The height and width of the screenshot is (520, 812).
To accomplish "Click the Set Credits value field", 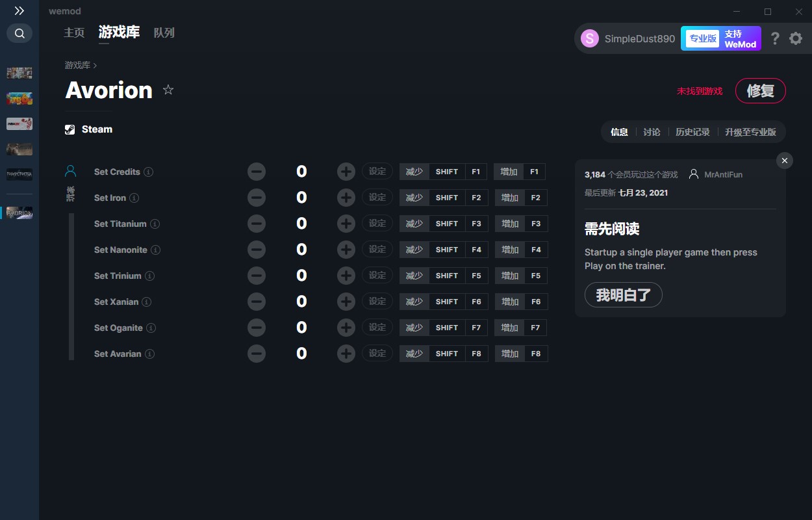I will 301,172.
